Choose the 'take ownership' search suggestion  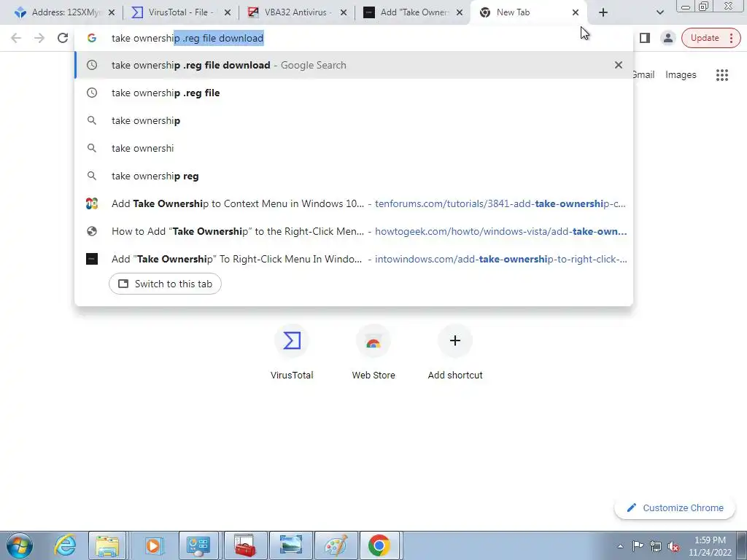pyautogui.click(x=354, y=120)
